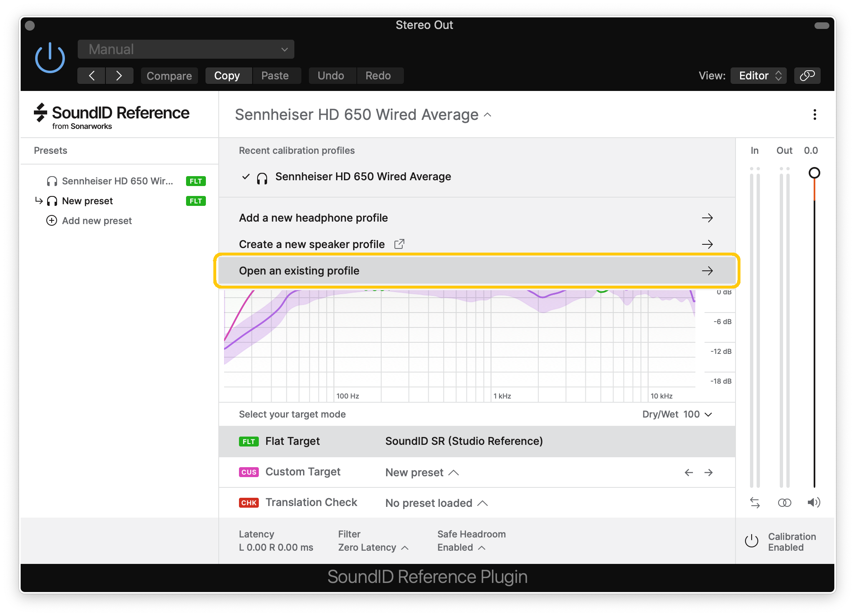Click the link chain icon button
Image resolution: width=855 pixels, height=616 pixels.
(x=807, y=76)
